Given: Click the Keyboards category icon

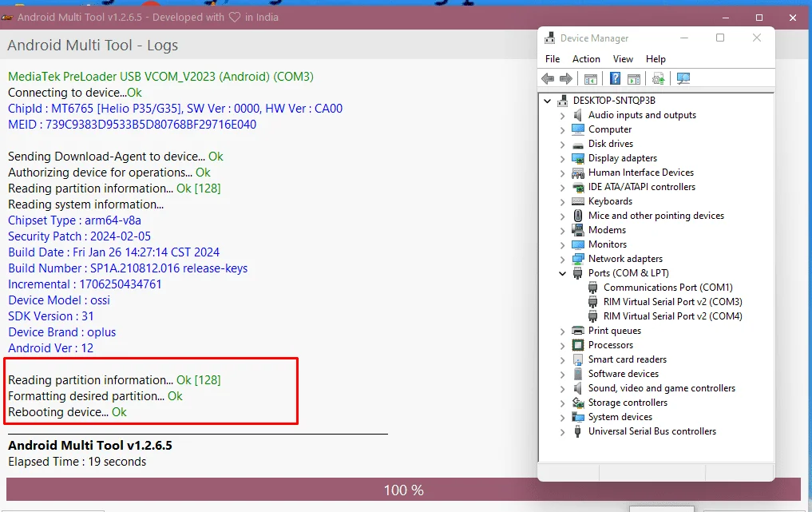Looking at the screenshot, I should [x=578, y=201].
